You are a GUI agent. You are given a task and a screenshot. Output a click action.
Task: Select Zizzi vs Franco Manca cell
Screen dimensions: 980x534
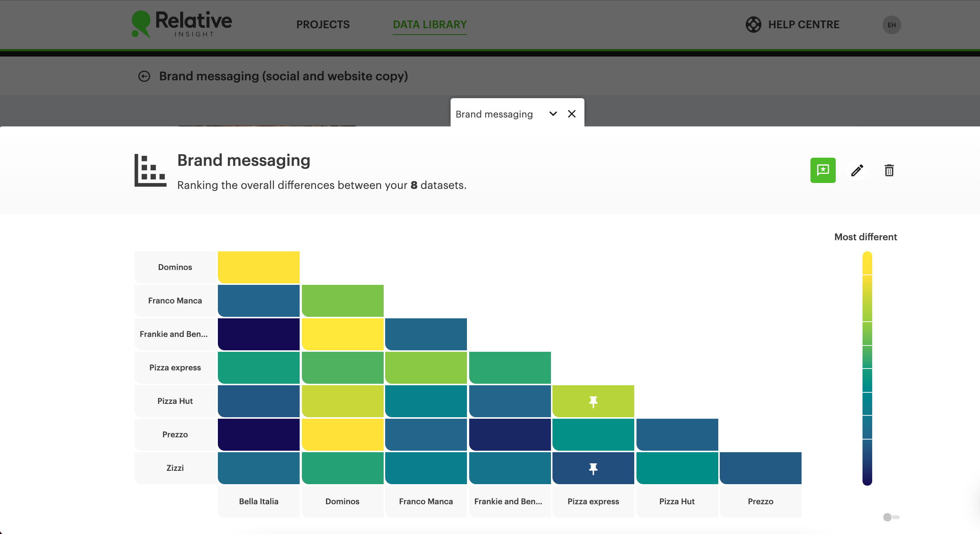point(426,468)
